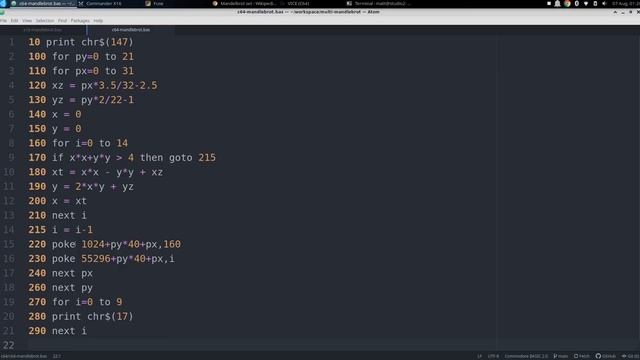The width and height of the screenshot is (640, 360).
Task: Click the code line '140 x = 0'
Action: (x=55, y=114)
